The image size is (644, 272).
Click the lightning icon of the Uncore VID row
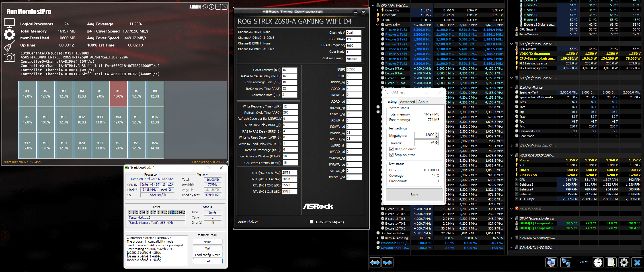[x=378, y=15]
